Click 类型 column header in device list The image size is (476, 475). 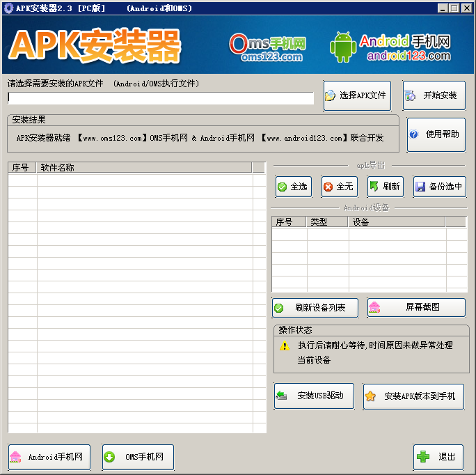327,222
